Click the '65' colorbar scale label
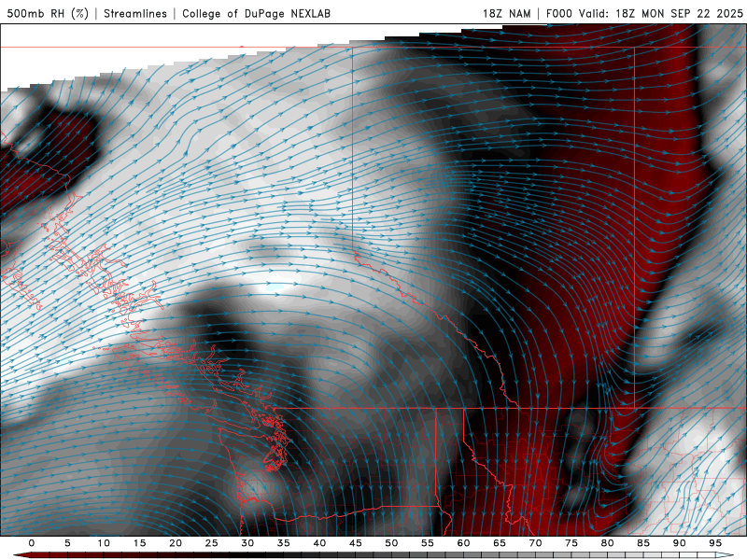This screenshot has height=560, width=747. (x=500, y=543)
